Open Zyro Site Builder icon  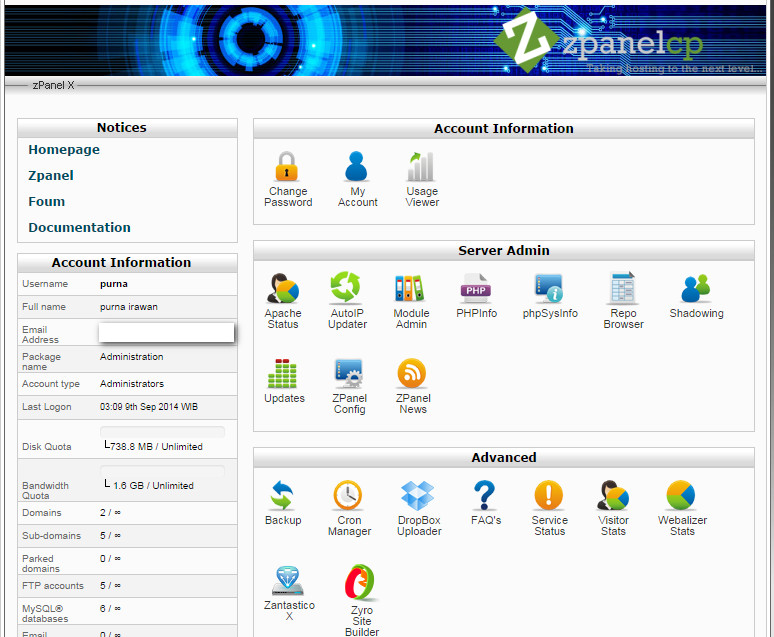pos(360,583)
